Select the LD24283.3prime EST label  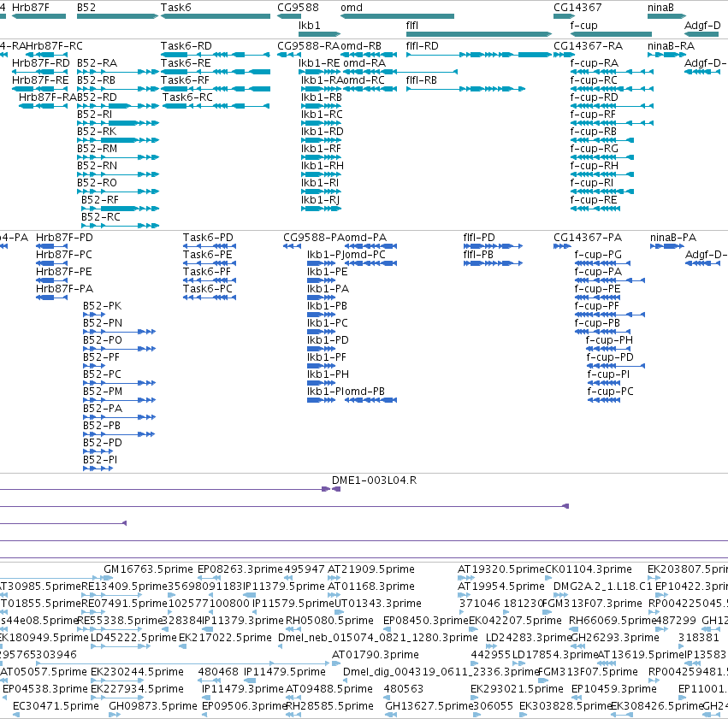pyautogui.click(x=529, y=638)
